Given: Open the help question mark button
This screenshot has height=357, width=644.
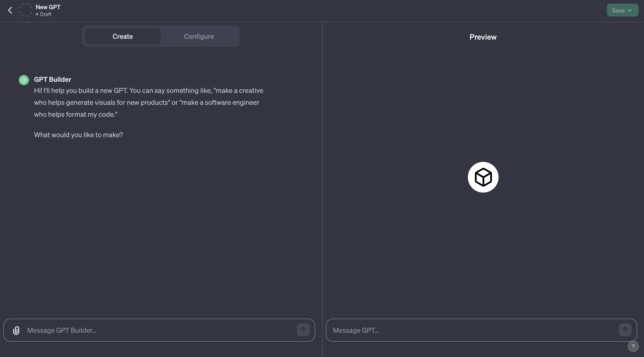Looking at the screenshot, I should (633, 346).
